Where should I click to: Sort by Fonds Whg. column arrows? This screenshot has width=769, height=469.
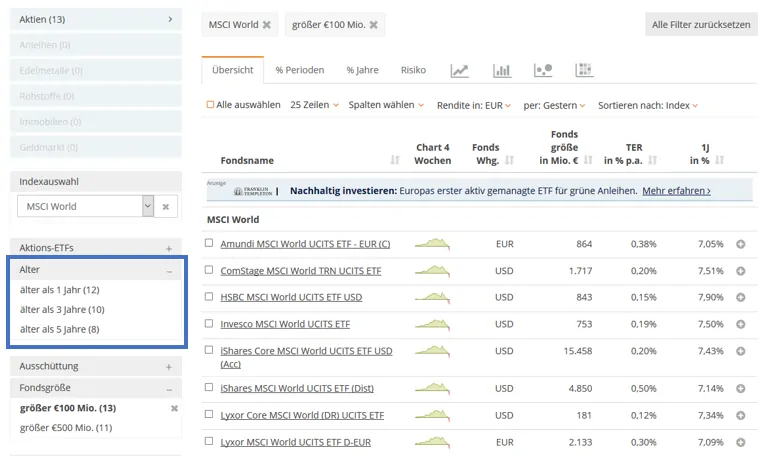[x=509, y=160]
